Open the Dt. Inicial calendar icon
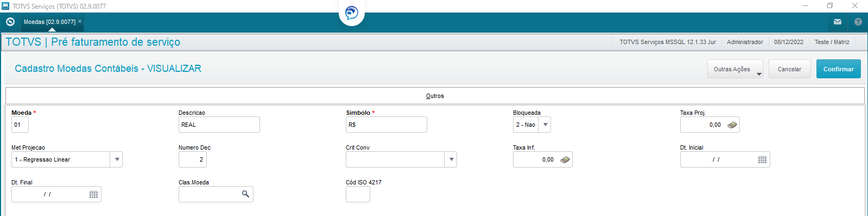 point(763,159)
